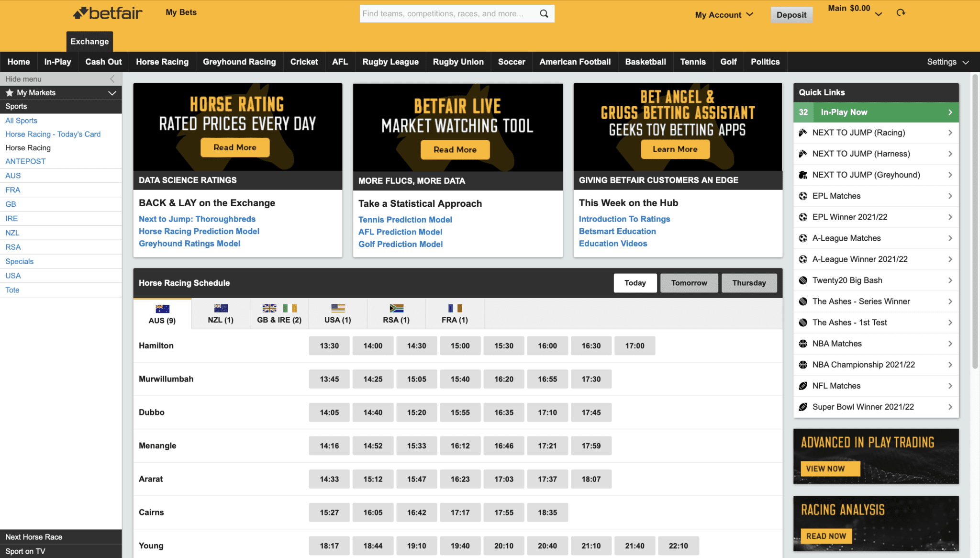Screen dimensions: 980x558
Task: Click the NBA Championship 2021/22 basketball icon
Action: pos(803,364)
